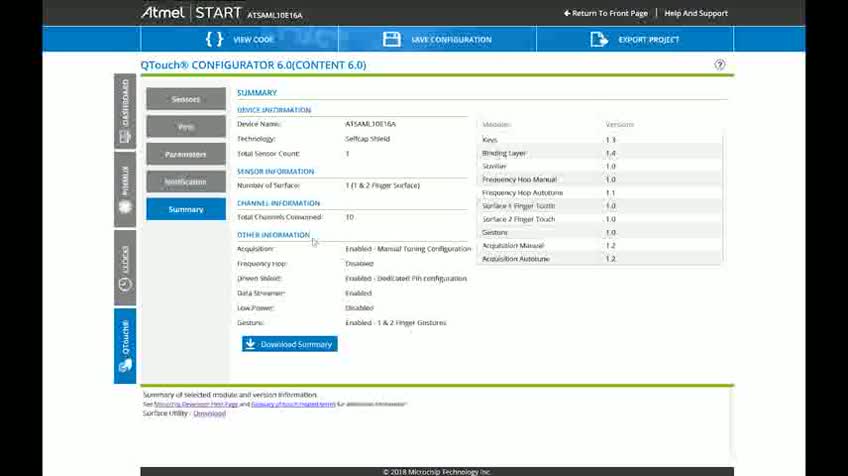Click the View Code curly braces icon
The height and width of the screenshot is (476, 848).
(214, 39)
